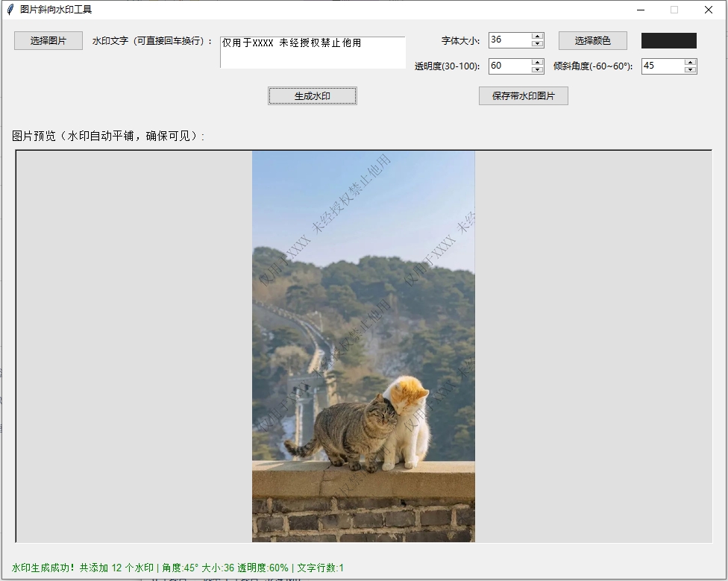Decrease font size with down arrow
The width and height of the screenshot is (728, 581).
[x=537, y=43]
